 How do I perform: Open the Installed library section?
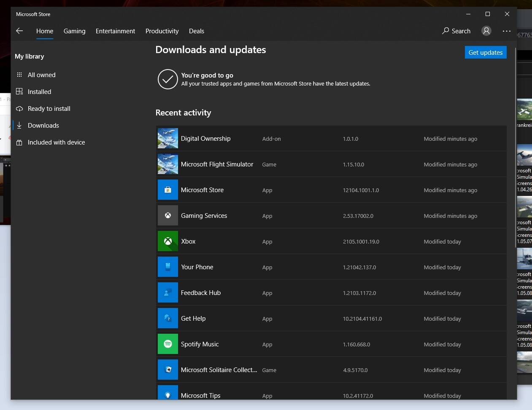[x=39, y=92]
